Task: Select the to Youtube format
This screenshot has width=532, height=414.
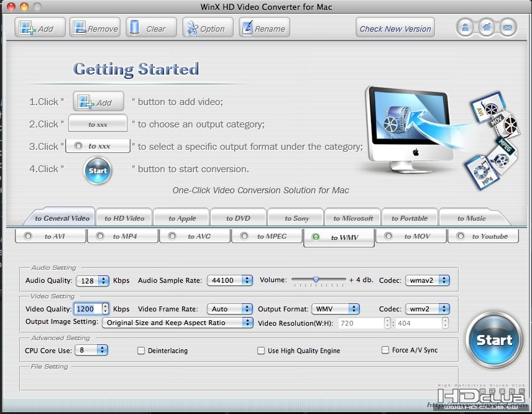Action: (483, 236)
